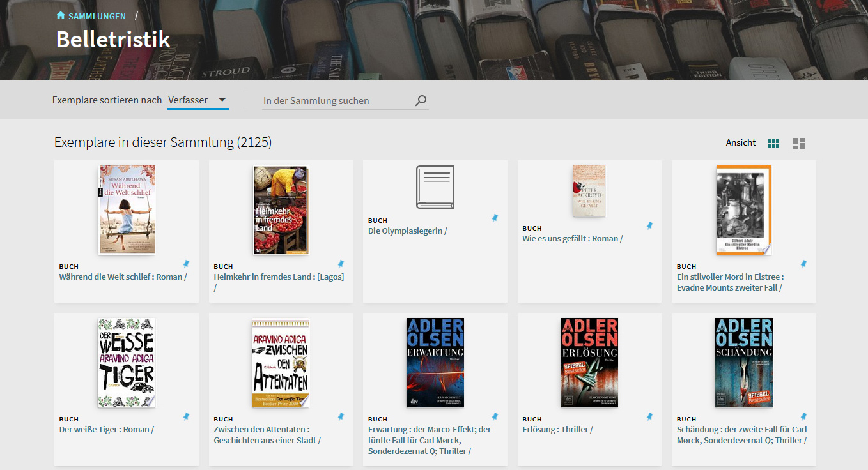
Task: Pin Die Olympiasiegerin
Action: [x=495, y=218]
